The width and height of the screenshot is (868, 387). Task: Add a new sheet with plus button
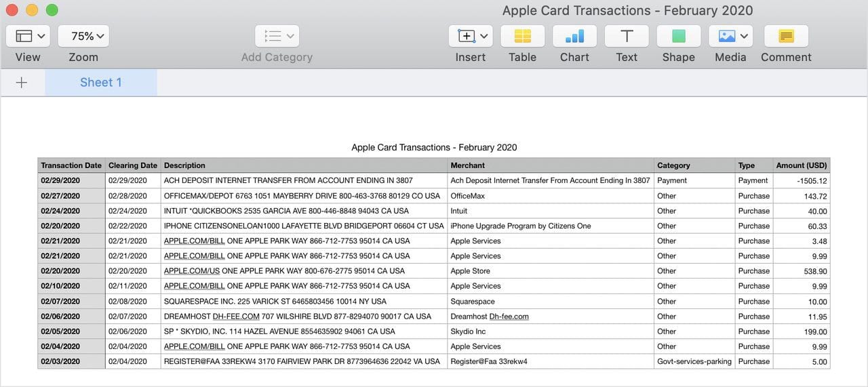pyautogui.click(x=22, y=83)
